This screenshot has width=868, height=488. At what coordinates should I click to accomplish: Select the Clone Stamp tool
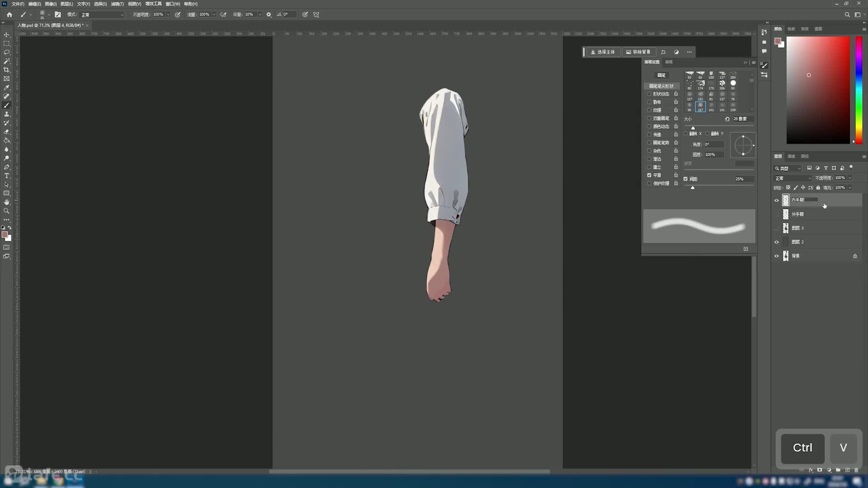[x=6, y=114]
